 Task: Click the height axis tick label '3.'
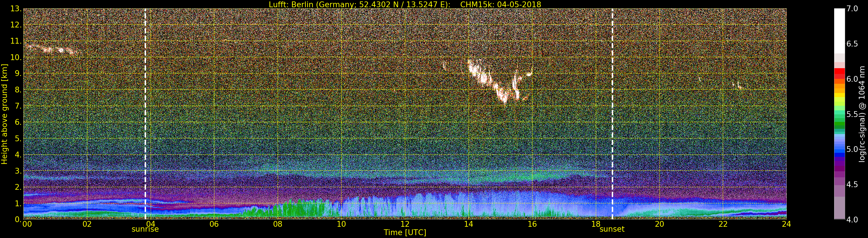click(x=18, y=171)
